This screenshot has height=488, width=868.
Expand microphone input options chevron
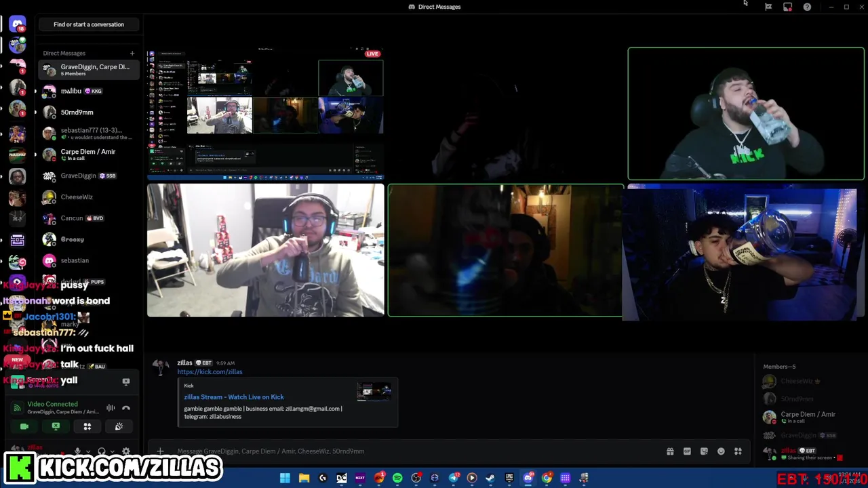pos(87,451)
